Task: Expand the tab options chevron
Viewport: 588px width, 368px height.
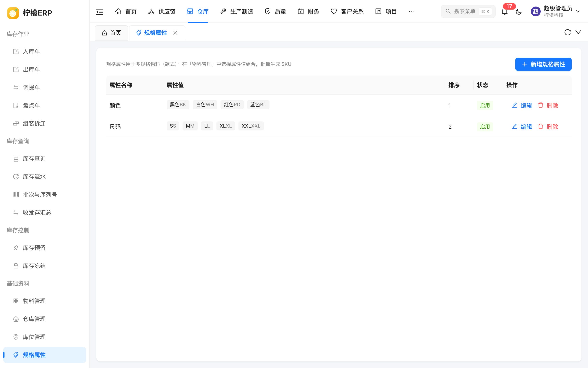Action: [x=578, y=32]
